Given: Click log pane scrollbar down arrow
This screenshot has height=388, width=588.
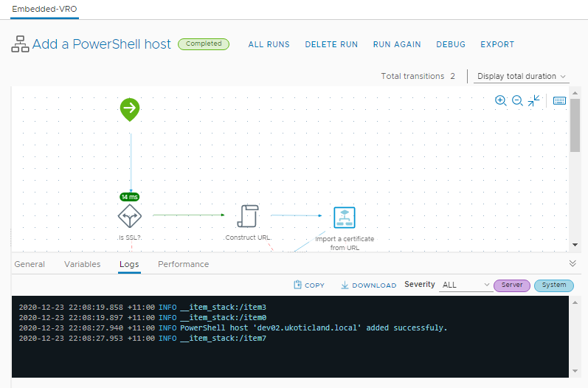Looking at the screenshot, I should [x=575, y=371].
